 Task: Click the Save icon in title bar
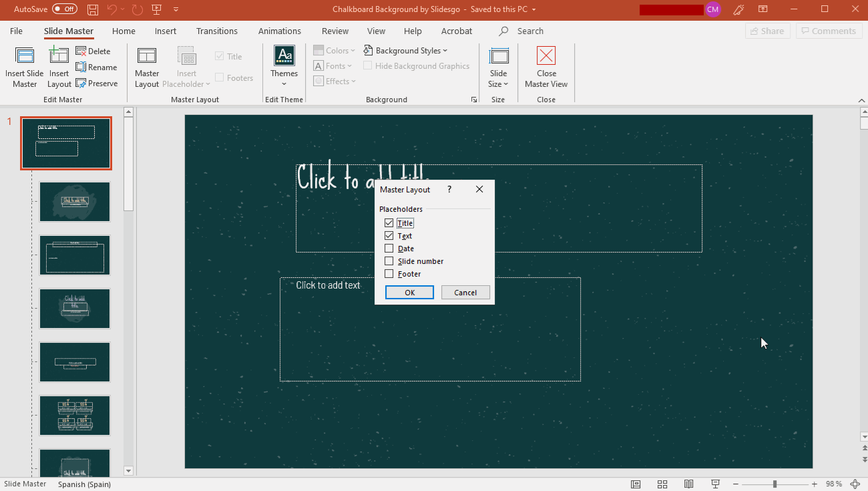click(x=93, y=9)
